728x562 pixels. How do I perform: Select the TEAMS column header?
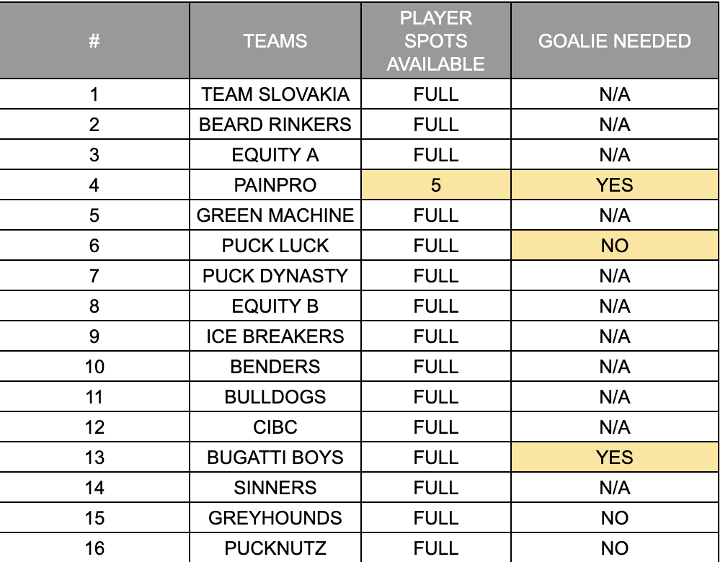click(x=275, y=41)
